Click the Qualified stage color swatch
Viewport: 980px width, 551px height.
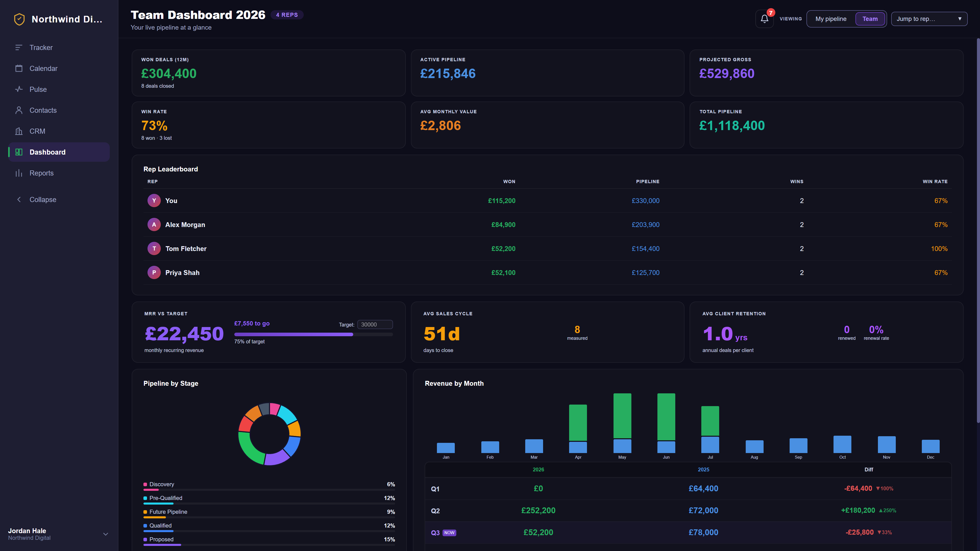pyautogui.click(x=145, y=525)
